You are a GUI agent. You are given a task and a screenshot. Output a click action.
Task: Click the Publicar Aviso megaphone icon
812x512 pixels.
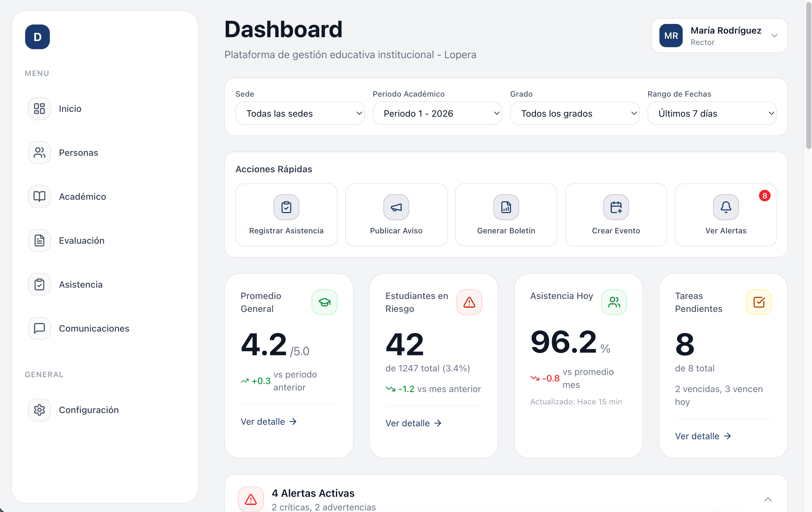(x=396, y=207)
